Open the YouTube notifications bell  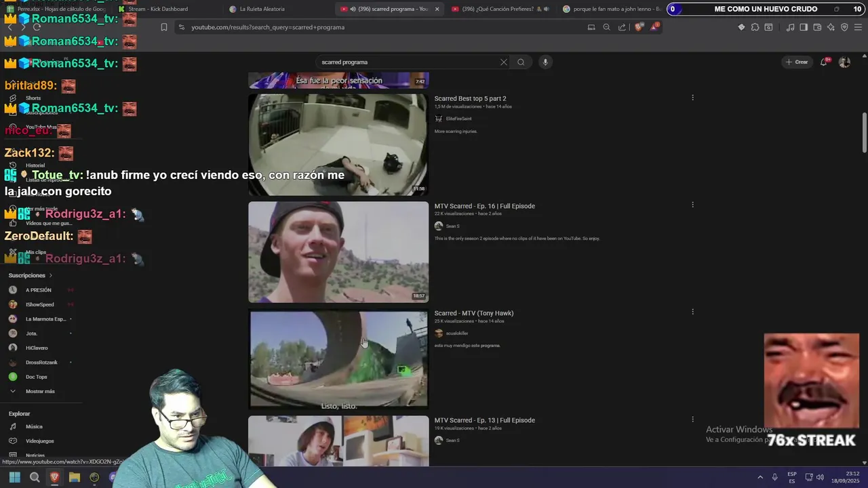click(x=825, y=62)
